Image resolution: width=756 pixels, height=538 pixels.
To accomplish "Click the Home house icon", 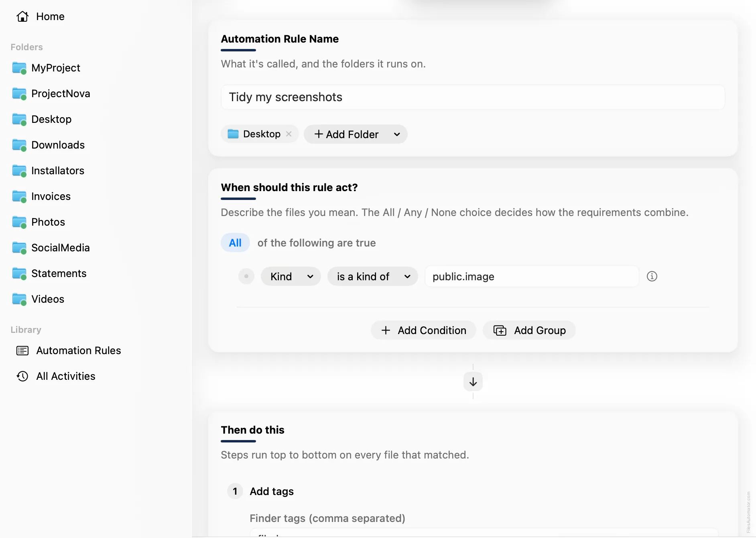I will click(22, 16).
